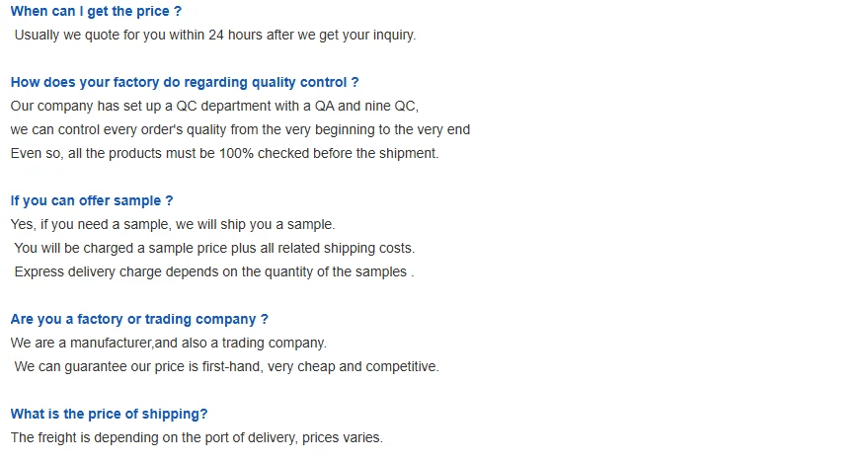The width and height of the screenshot is (868, 461).
Task: Click the line starting 'Even so, all the products'
Action: 224,153
